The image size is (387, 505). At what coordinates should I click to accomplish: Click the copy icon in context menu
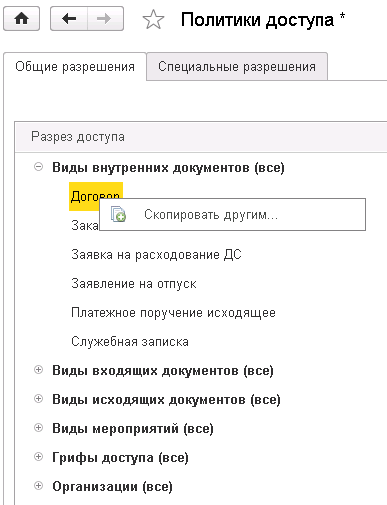click(x=118, y=214)
